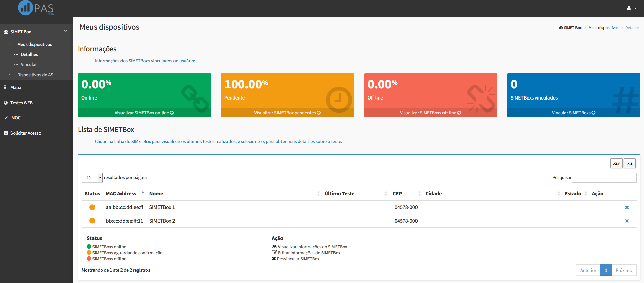Click orange status dot of SIMETBox 2
The image size is (644, 283).
[x=92, y=221]
